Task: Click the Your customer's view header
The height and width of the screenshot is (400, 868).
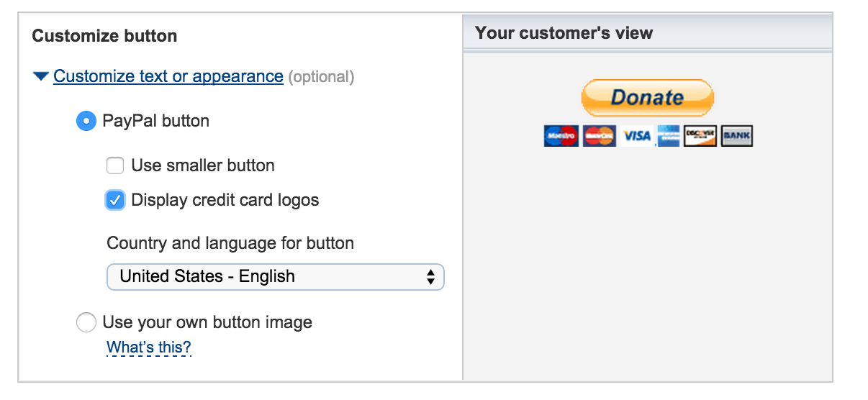Action: 564,32
